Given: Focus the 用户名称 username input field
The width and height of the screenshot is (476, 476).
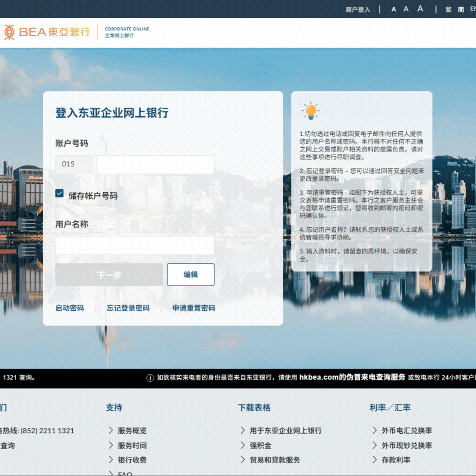Looking at the screenshot, I should 135,245.
